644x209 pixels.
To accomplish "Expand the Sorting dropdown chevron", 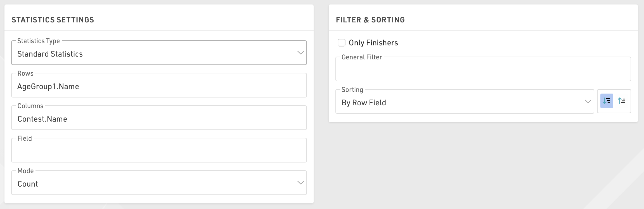I will point(588,101).
